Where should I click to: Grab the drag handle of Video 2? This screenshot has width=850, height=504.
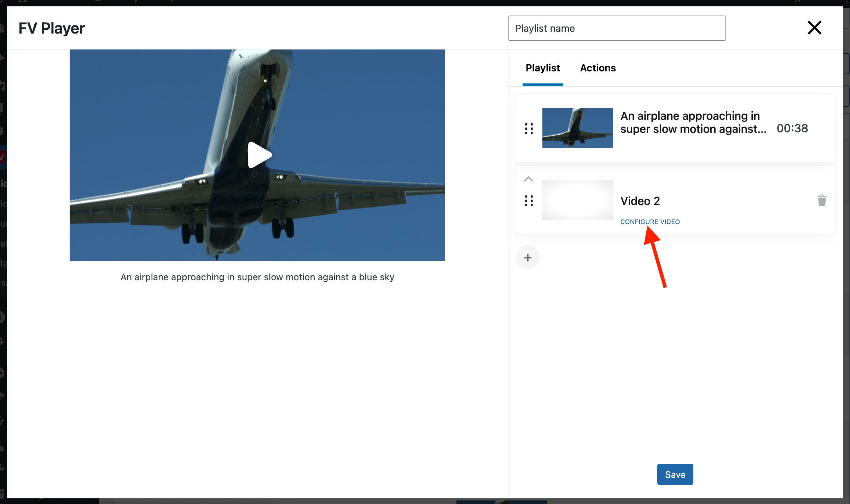tap(529, 200)
